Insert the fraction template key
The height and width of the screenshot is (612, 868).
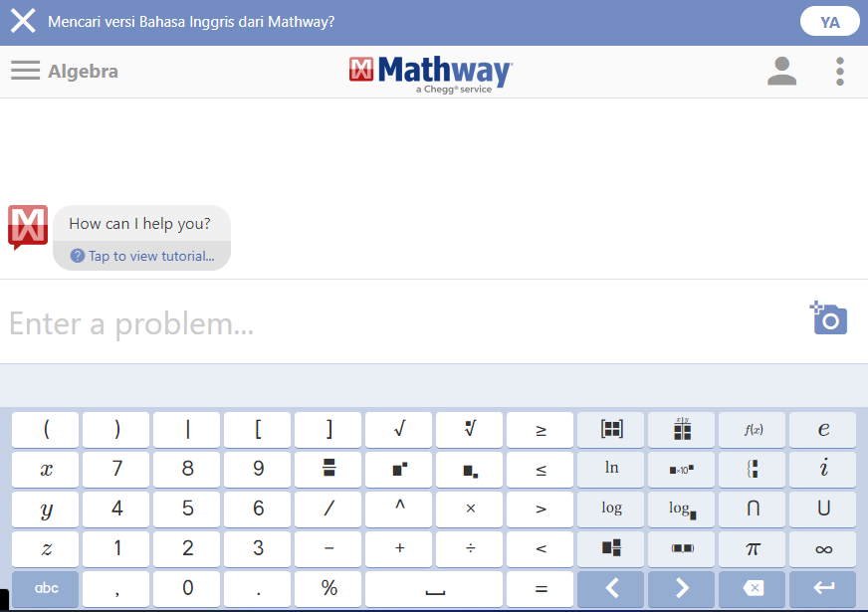click(328, 470)
